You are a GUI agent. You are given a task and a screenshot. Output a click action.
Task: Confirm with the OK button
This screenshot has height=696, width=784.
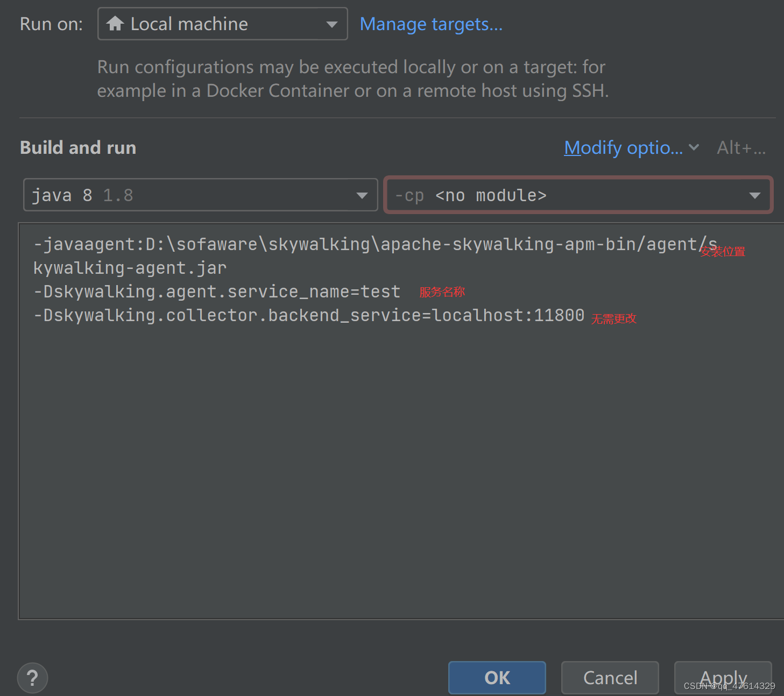point(497,678)
